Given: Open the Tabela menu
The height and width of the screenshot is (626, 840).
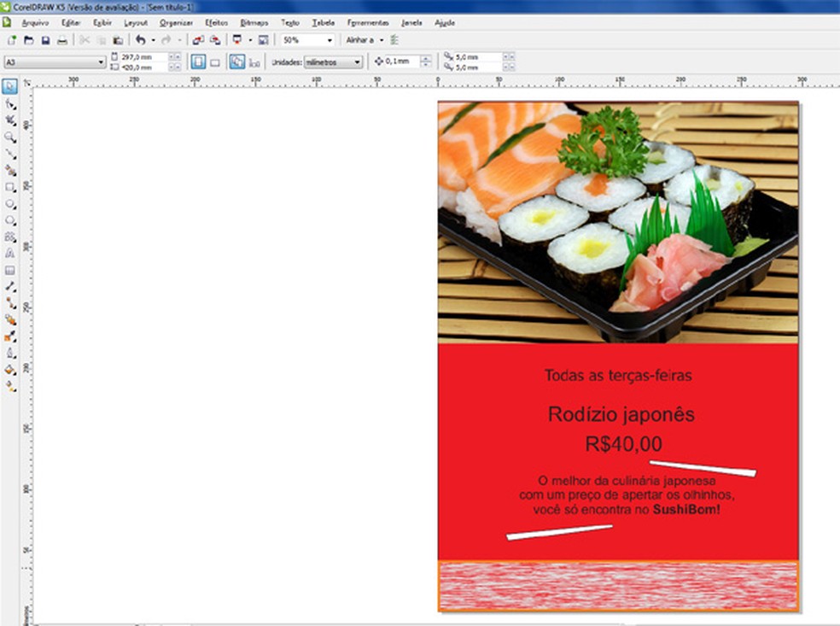Looking at the screenshot, I should click(324, 23).
